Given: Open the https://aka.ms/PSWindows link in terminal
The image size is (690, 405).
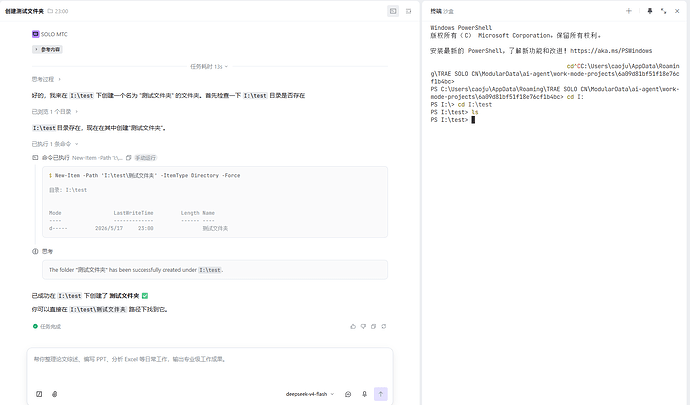Looking at the screenshot, I should point(611,51).
